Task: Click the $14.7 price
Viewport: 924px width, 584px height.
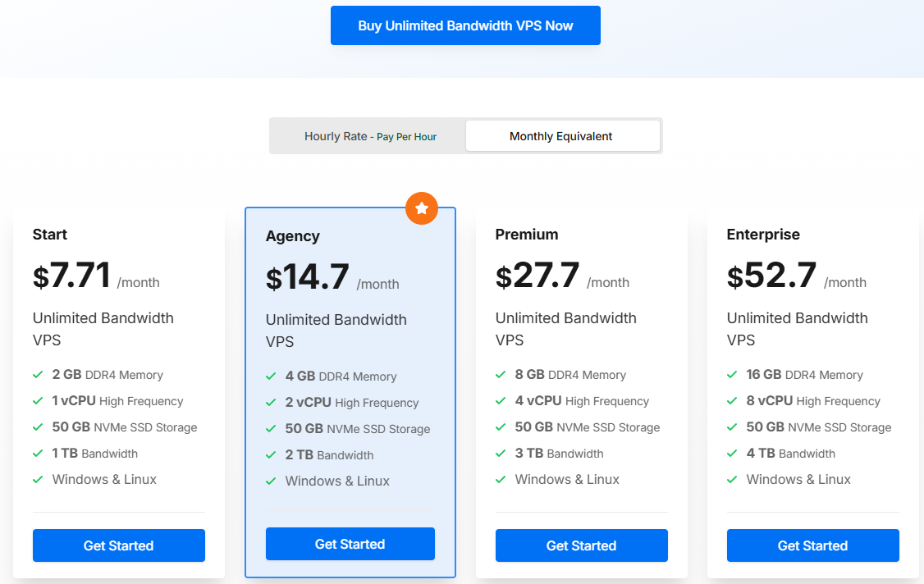Action: point(308,277)
